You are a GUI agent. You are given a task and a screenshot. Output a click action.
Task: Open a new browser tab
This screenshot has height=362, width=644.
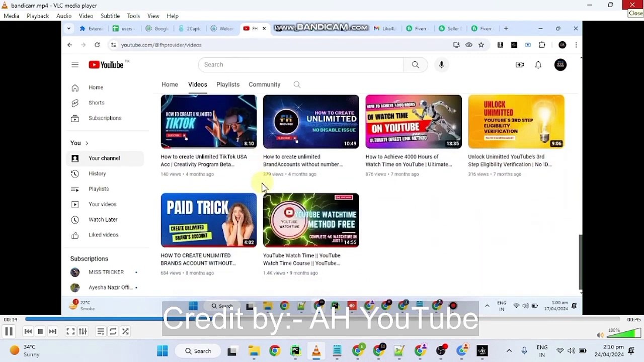click(506, 29)
